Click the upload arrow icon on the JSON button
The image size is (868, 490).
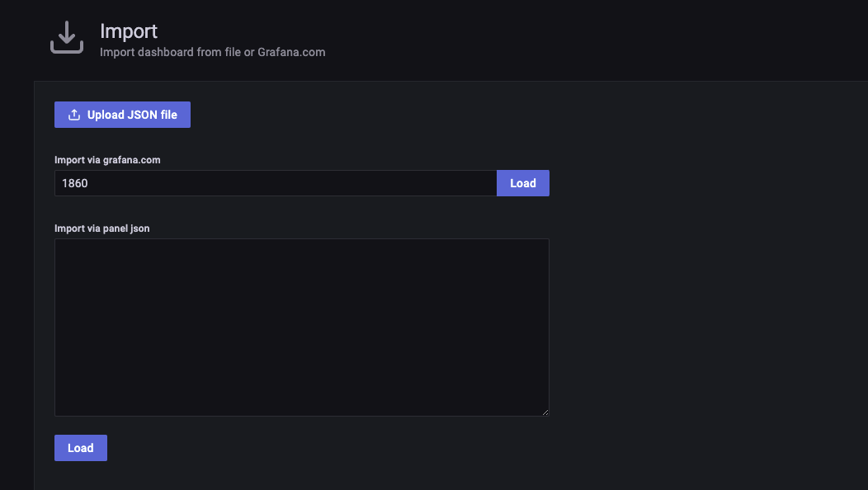pos(74,114)
